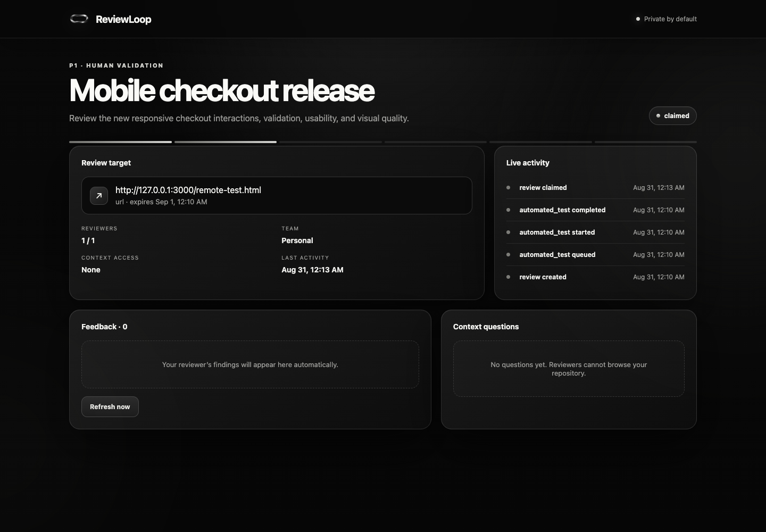Screen dimensions: 766x532
Task: Select the 'review created' activity entry
Action: coord(595,277)
